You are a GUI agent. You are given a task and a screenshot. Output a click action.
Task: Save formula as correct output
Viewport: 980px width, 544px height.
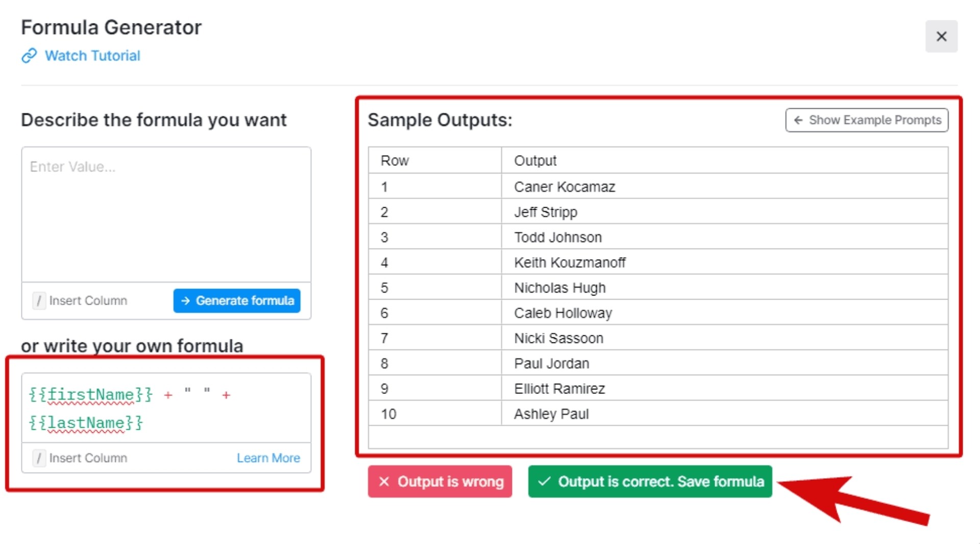click(650, 481)
